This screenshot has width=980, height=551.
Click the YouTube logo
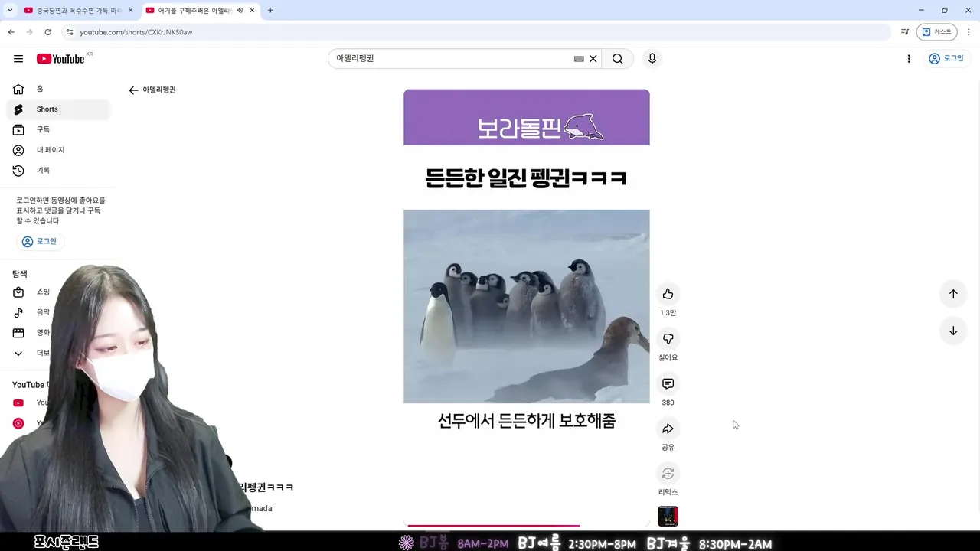[x=60, y=59]
